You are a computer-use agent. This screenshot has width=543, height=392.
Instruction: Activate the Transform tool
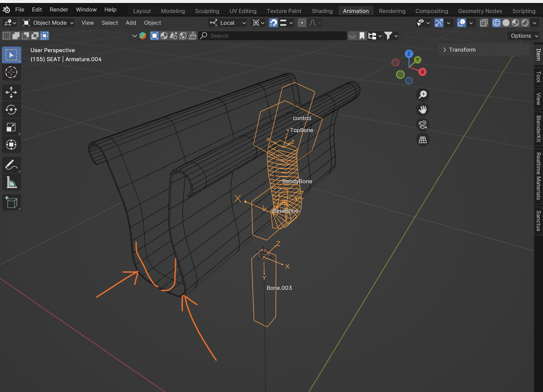(x=11, y=145)
